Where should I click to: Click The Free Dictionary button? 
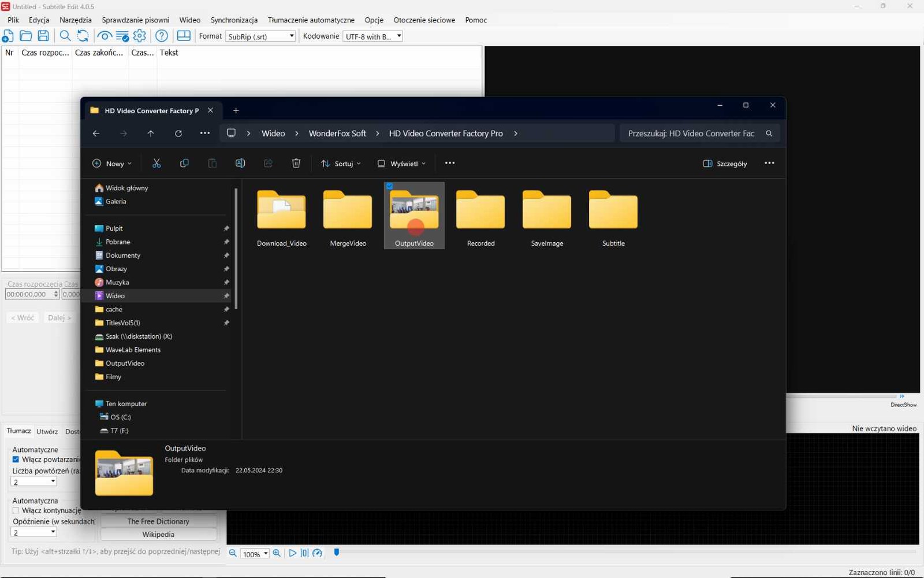[158, 521]
